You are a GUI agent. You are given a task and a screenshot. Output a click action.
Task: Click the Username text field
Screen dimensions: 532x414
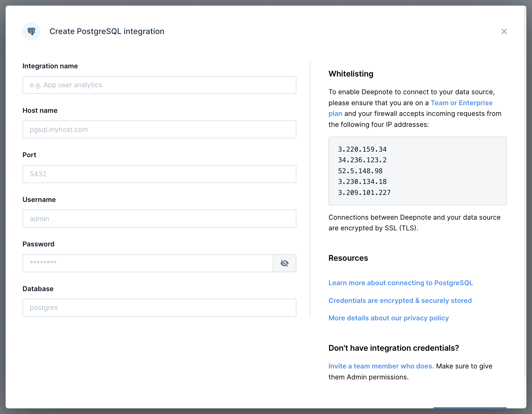159,219
